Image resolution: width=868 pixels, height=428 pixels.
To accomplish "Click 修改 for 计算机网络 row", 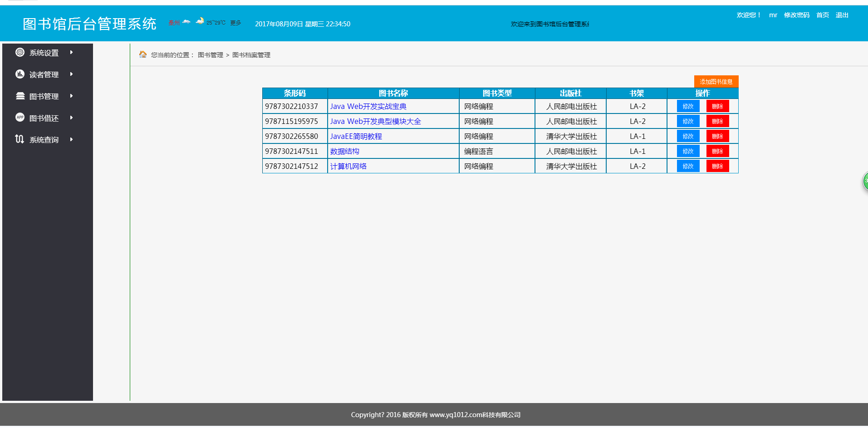I will point(688,166).
